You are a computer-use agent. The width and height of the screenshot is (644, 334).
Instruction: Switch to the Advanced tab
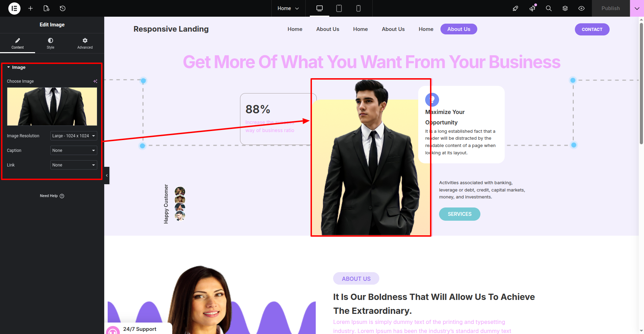[85, 43]
